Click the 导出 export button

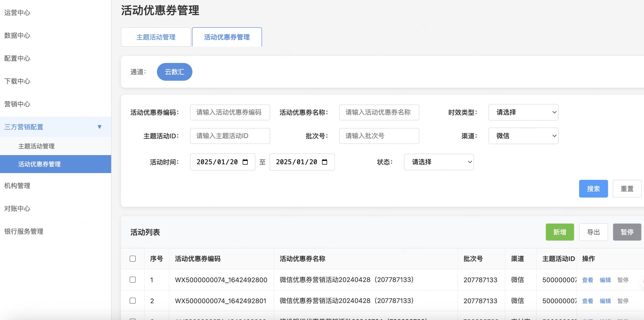593,232
